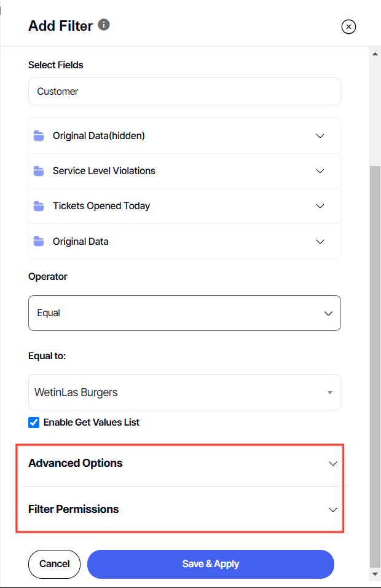This screenshot has width=381, height=588.
Task: Click the Cancel button
Action: click(54, 564)
